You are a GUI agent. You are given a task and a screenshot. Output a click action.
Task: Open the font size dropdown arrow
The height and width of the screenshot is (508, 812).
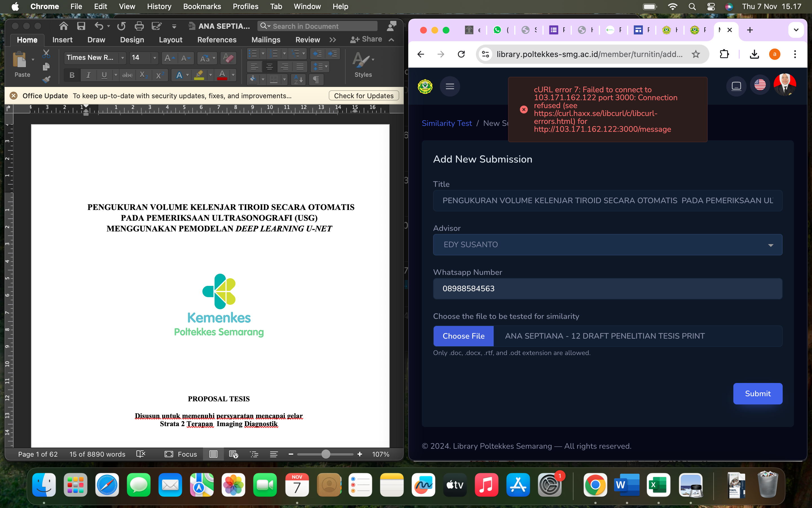click(154, 58)
